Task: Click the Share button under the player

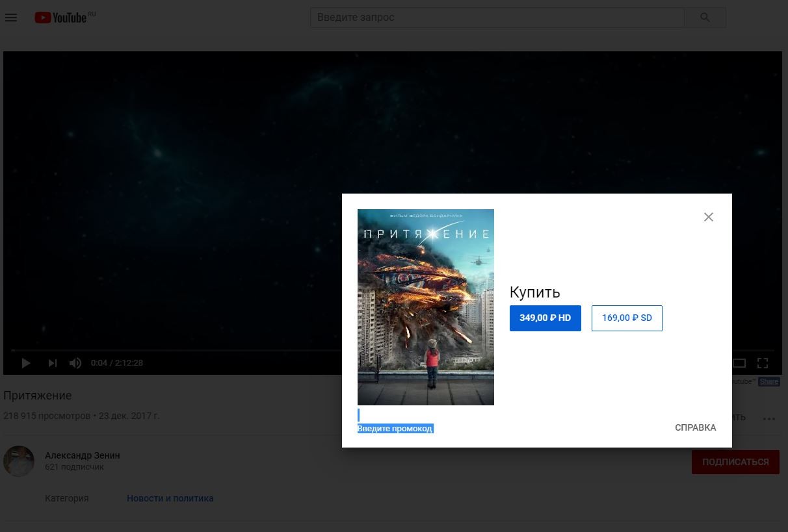Action: pos(768,382)
